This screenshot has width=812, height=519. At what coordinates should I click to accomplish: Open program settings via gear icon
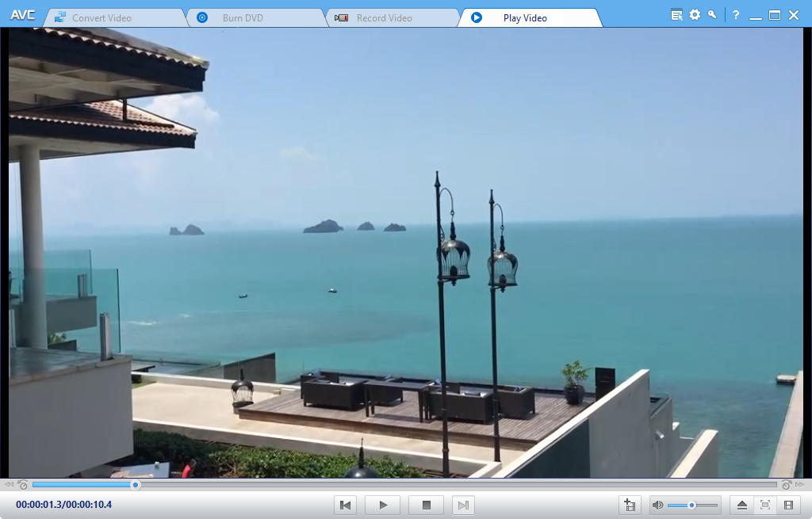coord(694,13)
